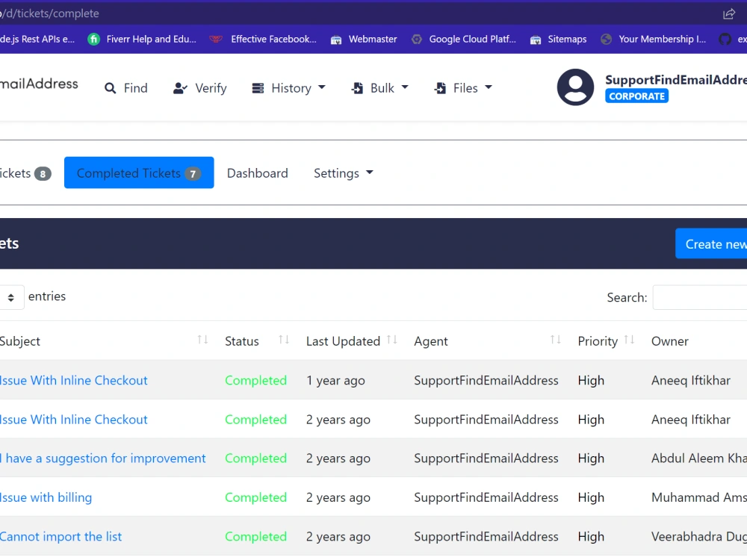Viewport: 747px width, 560px height.
Task: Open I have a suggestion for improvement ticket
Action: click(x=103, y=458)
